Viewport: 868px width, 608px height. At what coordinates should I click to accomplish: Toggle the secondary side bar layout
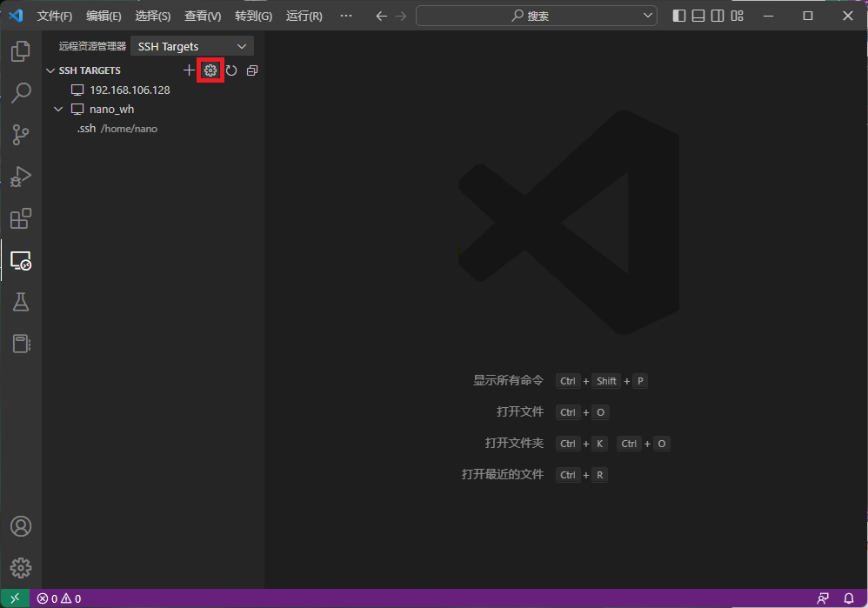coord(718,16)
